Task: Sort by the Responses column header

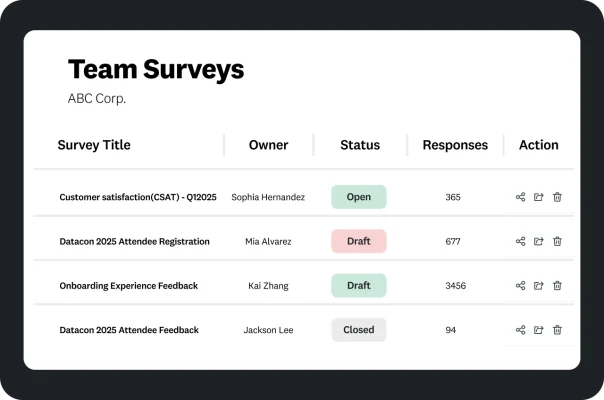Action: click(x=455, y=145)
